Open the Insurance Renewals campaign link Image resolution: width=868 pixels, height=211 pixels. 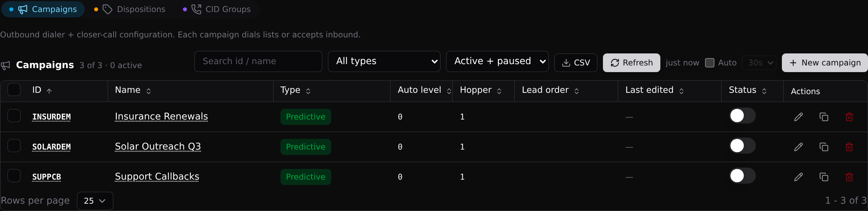pyautogui.click(x=161, y=116)
